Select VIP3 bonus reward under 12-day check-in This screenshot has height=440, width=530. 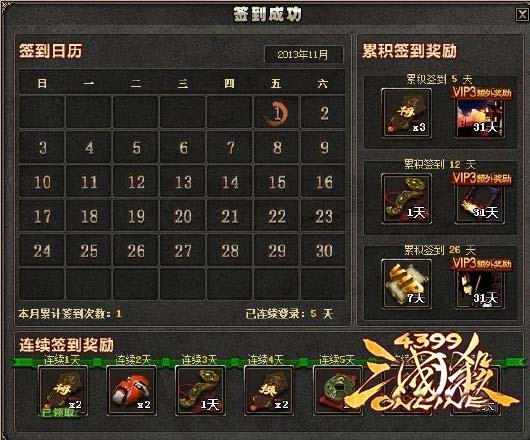[480, 199]
